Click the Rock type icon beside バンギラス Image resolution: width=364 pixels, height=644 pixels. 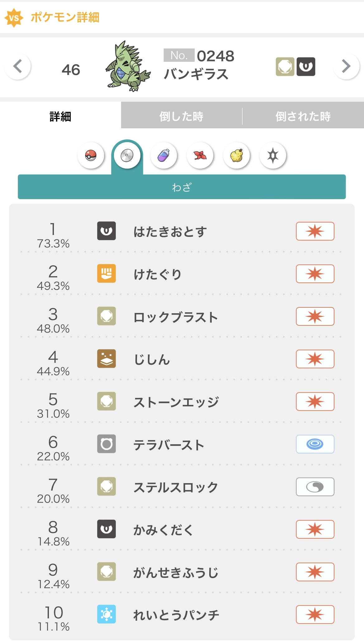[285, 67]
